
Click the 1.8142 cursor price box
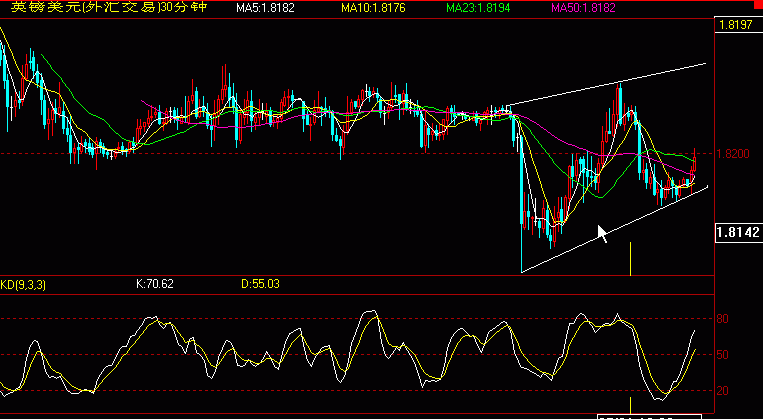click(x=738, y=233)
